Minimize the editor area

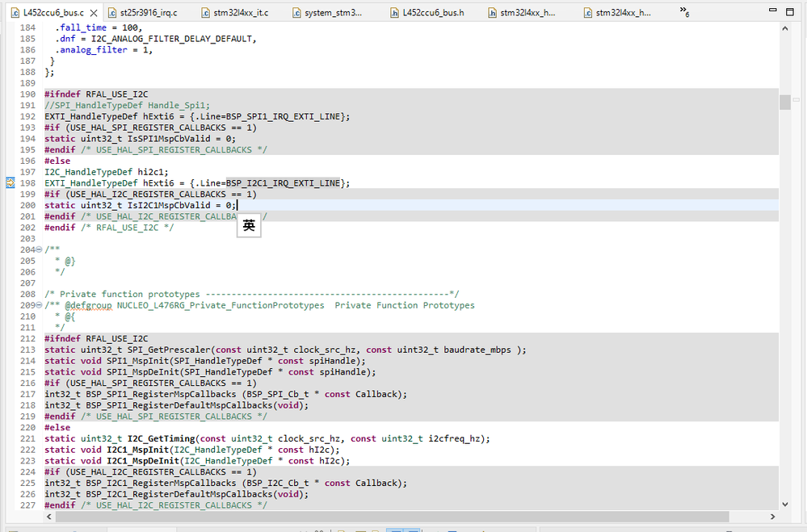coord(772,10)
